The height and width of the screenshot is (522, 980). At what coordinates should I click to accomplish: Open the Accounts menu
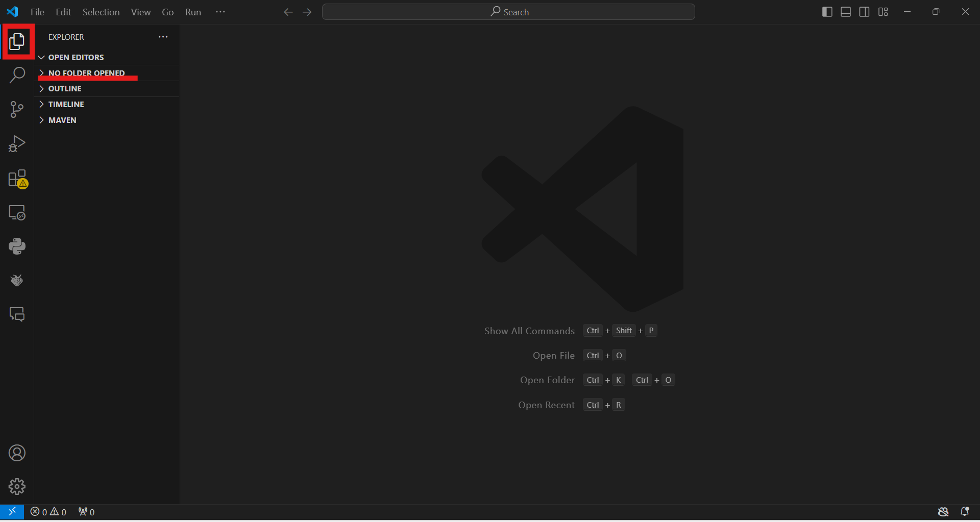(17, 453)
